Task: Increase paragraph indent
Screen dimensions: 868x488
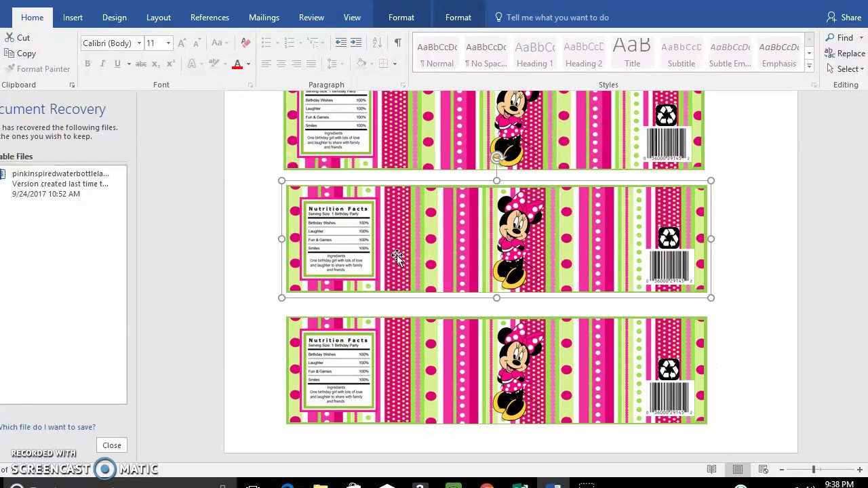Action: (x=356, y=43)
